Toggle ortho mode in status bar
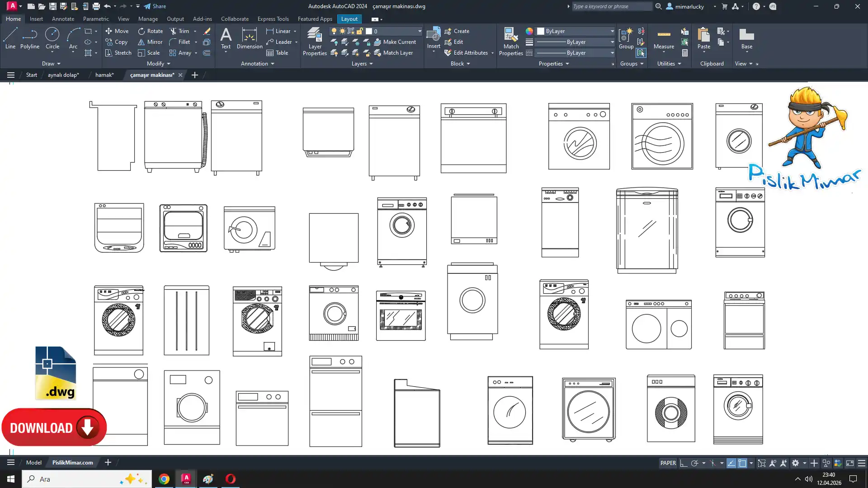The image size is (868, 488). (684, 463)
